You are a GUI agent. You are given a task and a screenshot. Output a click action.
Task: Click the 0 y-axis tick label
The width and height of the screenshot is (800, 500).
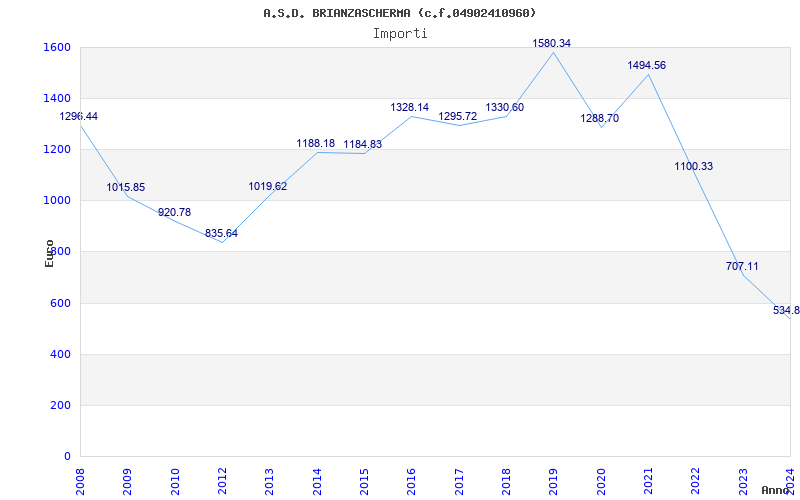click(x=67, y=456)
